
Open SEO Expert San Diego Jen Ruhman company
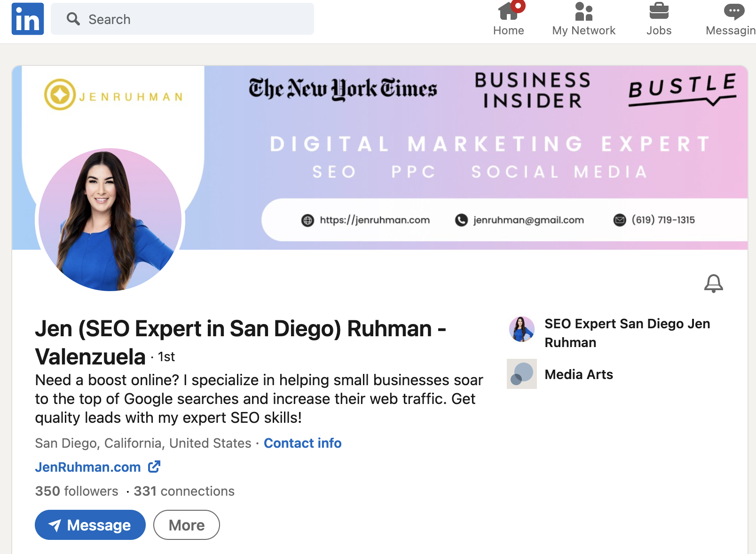(x=627, y=333)
